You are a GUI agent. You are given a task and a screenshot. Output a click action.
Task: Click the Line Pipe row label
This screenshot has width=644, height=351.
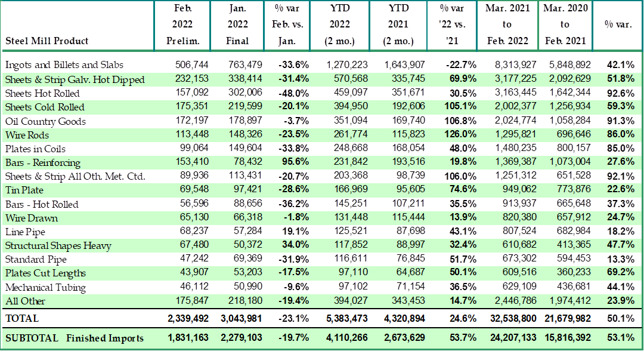pyautogui.click(x=25, y=232)
